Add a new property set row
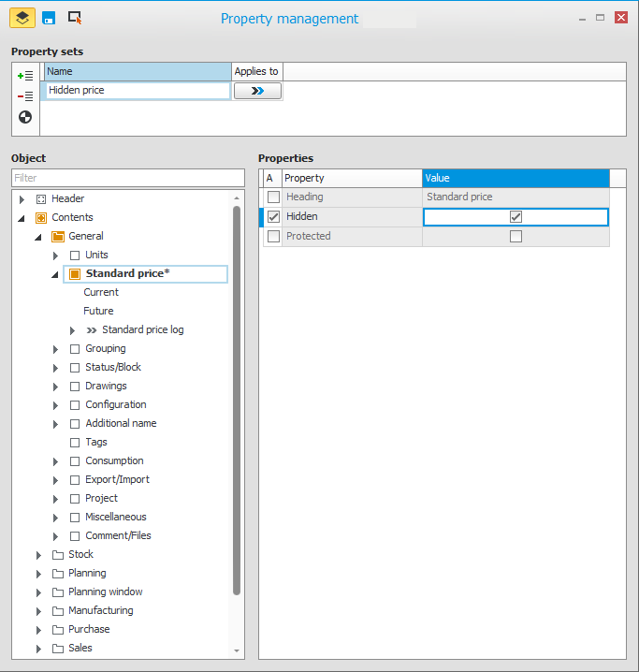Image resolution: width=639 pixels, height=672 pixels. [x=25, y=75]
